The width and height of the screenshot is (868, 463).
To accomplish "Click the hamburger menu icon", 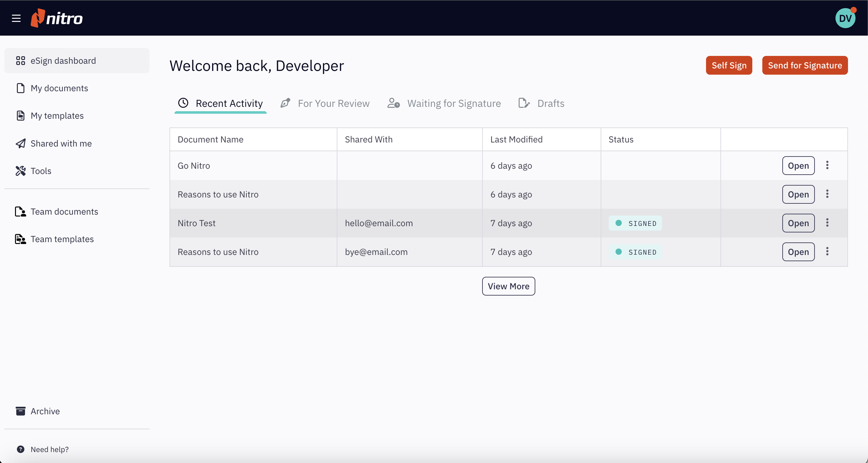I will 16,18.
